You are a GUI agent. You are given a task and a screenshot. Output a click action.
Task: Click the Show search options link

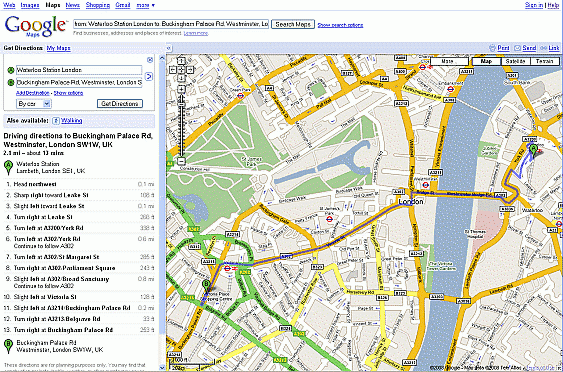coord(340,25)
